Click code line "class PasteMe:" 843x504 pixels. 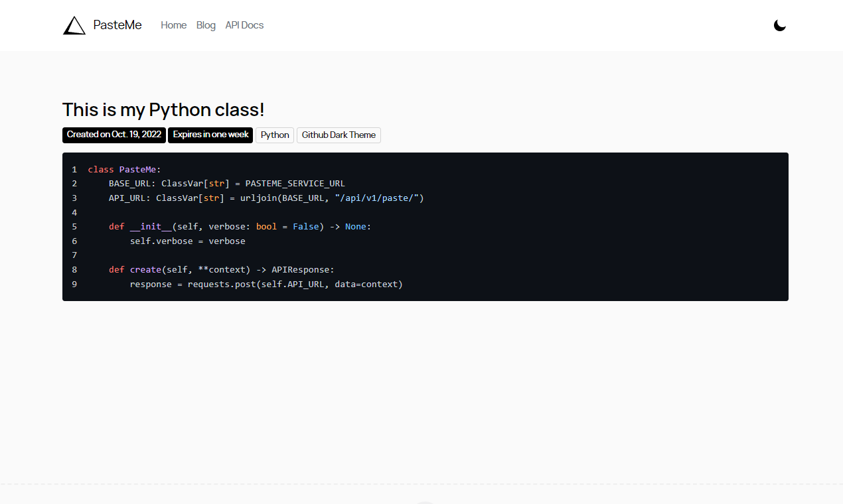click(x=125, y=170)
